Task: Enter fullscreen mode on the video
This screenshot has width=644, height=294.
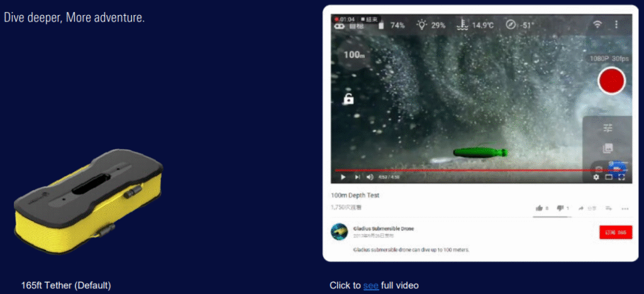Action: [x=621, y=178]
